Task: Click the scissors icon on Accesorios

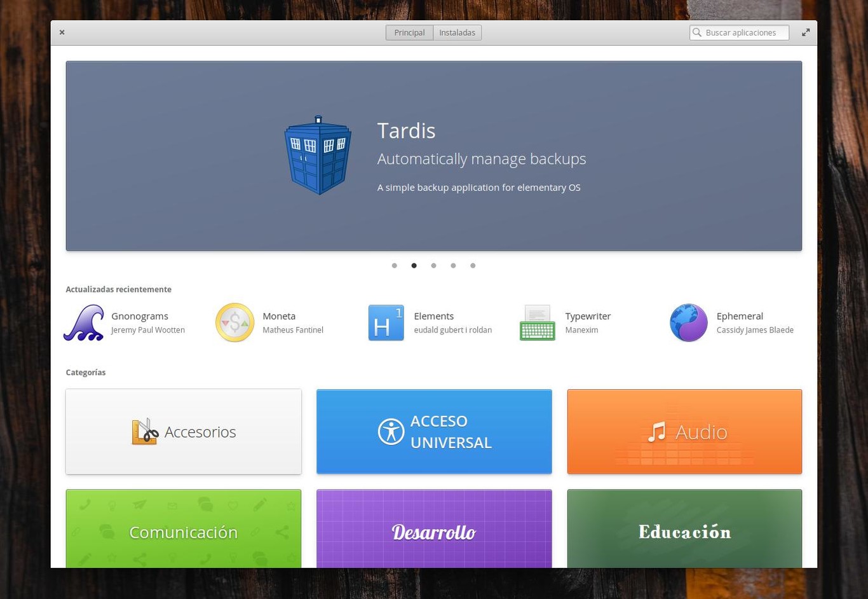Action: click(145, 431)
